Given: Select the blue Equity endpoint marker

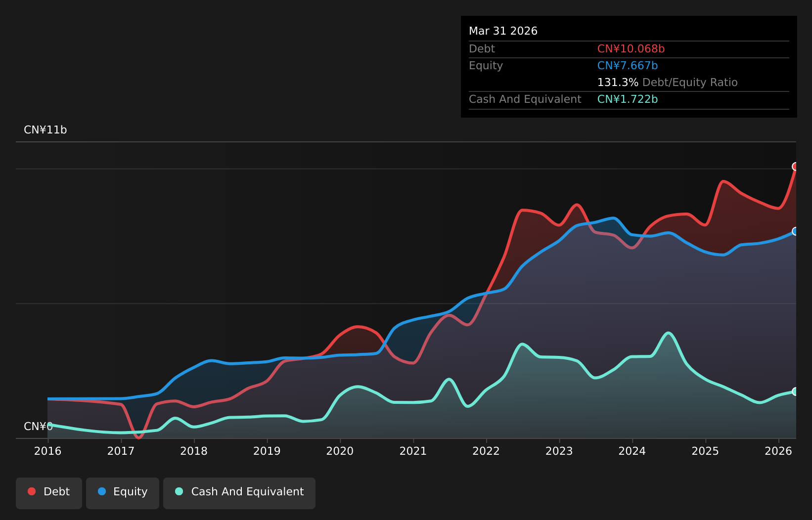Looking at the screenshot, I should 796,231.
